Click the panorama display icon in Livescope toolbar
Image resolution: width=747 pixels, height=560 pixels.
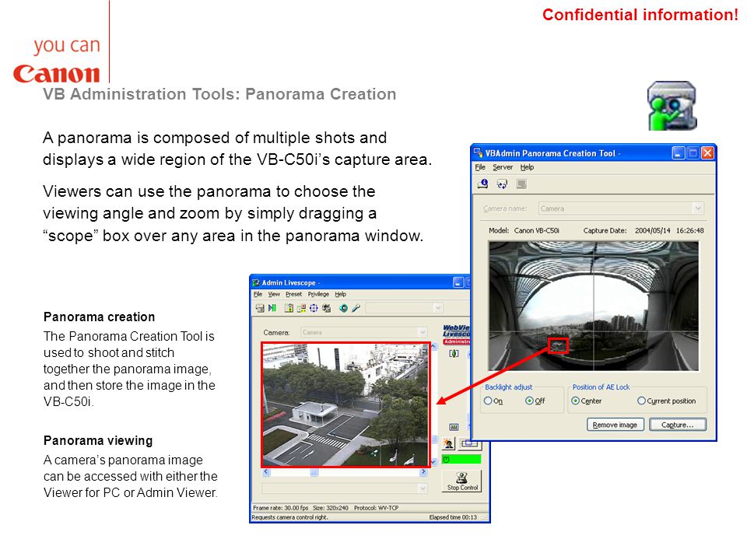(x=301, y=308)
